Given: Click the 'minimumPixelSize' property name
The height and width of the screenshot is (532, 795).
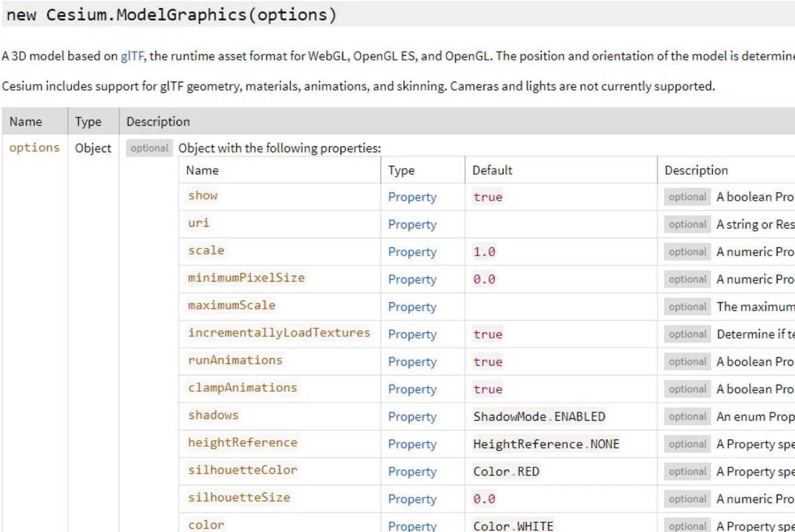Looking at the screenshot, I should (x=246, y=277).
